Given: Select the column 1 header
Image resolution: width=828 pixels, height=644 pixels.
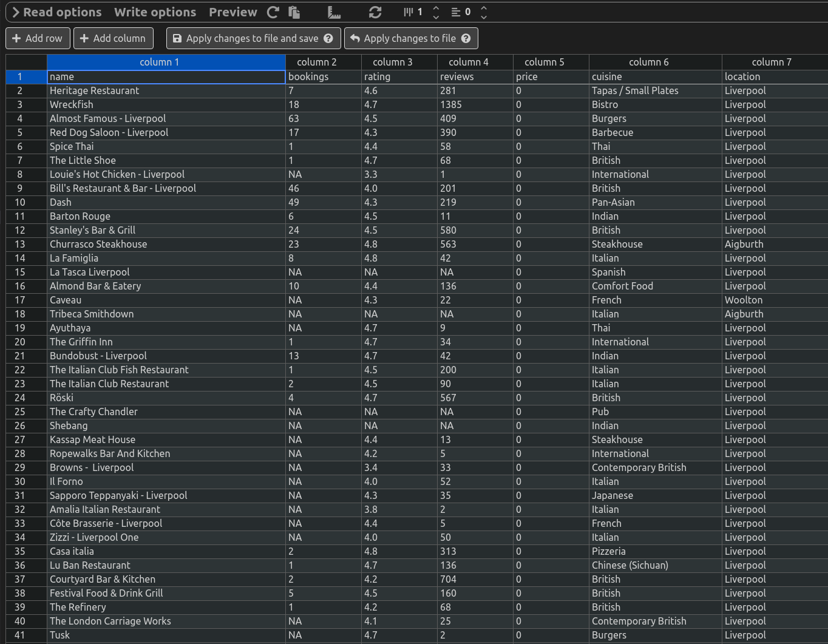Looking at the screenshot, I should click(x=166, y=62).
